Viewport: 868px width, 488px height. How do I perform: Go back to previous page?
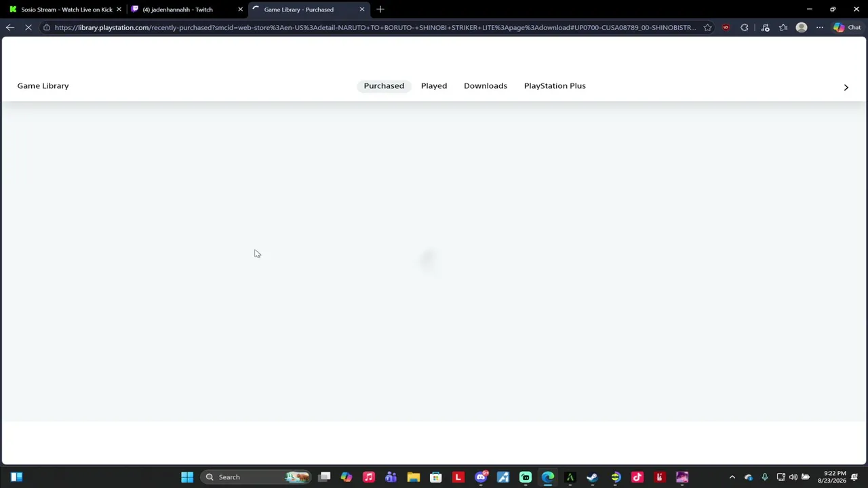[9, 28]
